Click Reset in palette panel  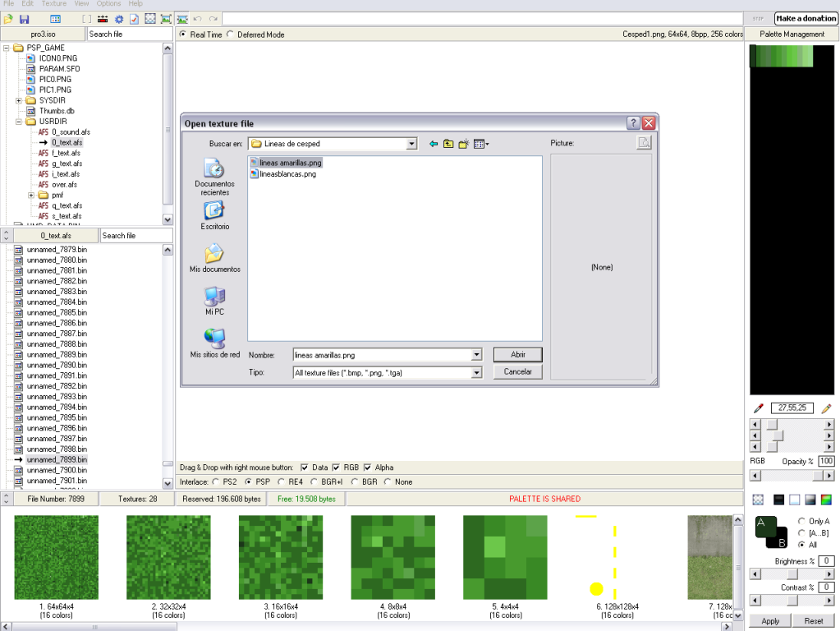click(814, 621)
